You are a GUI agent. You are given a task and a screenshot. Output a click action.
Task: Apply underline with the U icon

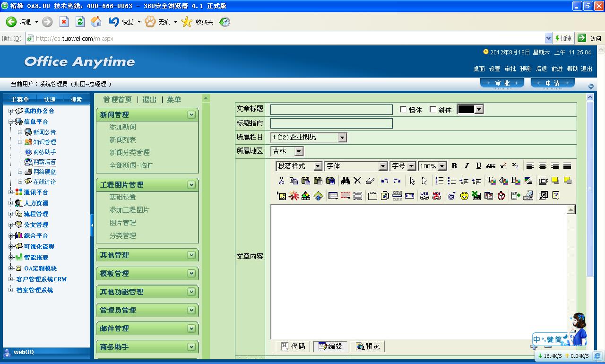[x=478, y=166]
